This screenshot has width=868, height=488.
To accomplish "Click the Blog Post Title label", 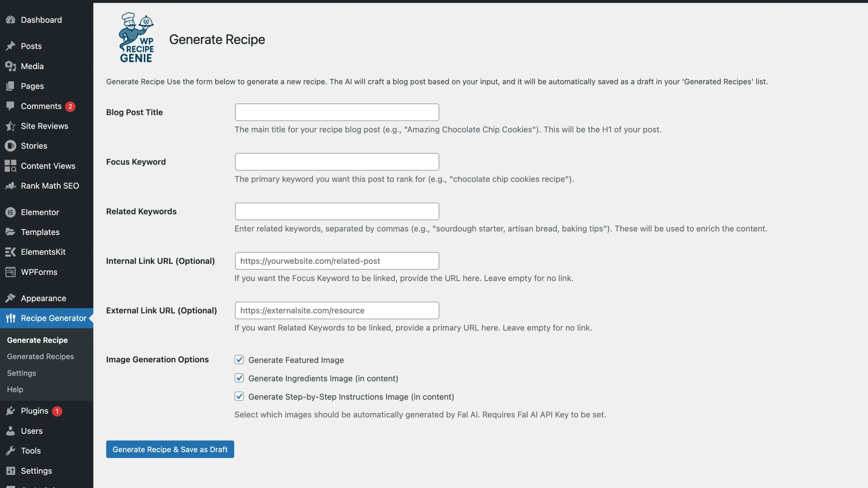I will point(134,112).
